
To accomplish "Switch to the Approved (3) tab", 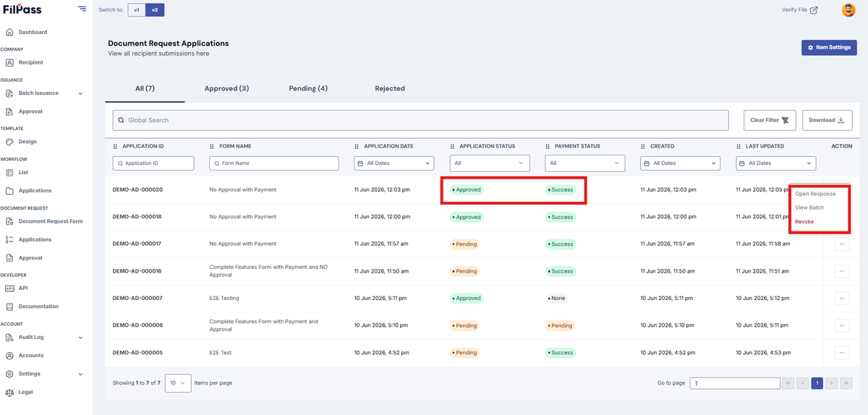I will 226,88.
